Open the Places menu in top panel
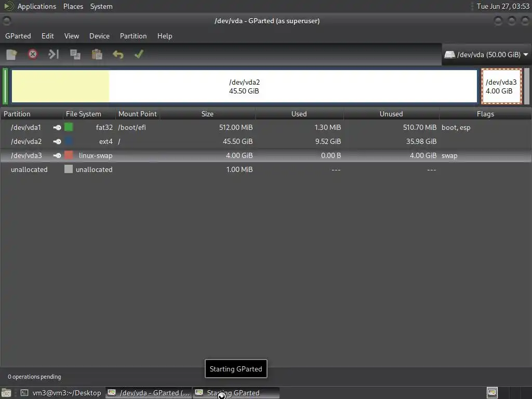Screen dimensions: 532x399 point(73,6)
